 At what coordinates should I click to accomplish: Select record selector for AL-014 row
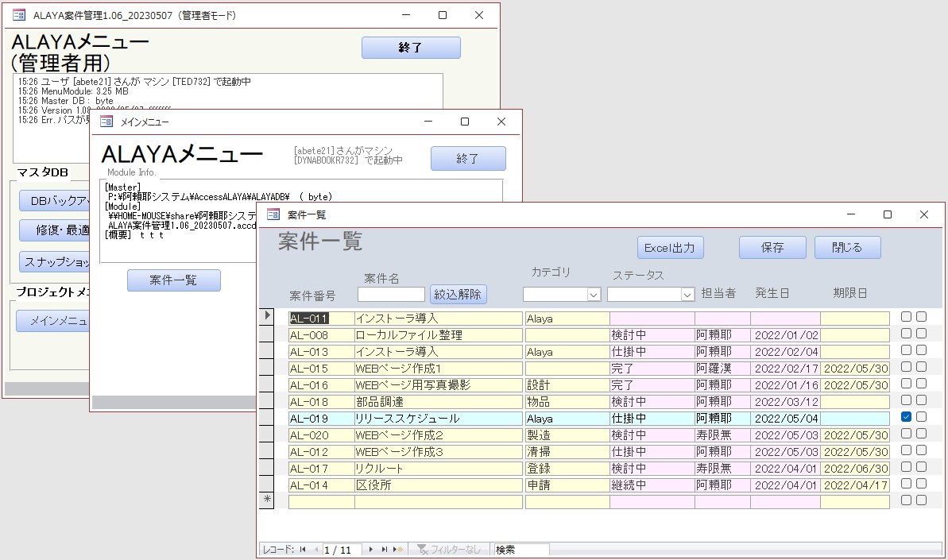[267, 484]
